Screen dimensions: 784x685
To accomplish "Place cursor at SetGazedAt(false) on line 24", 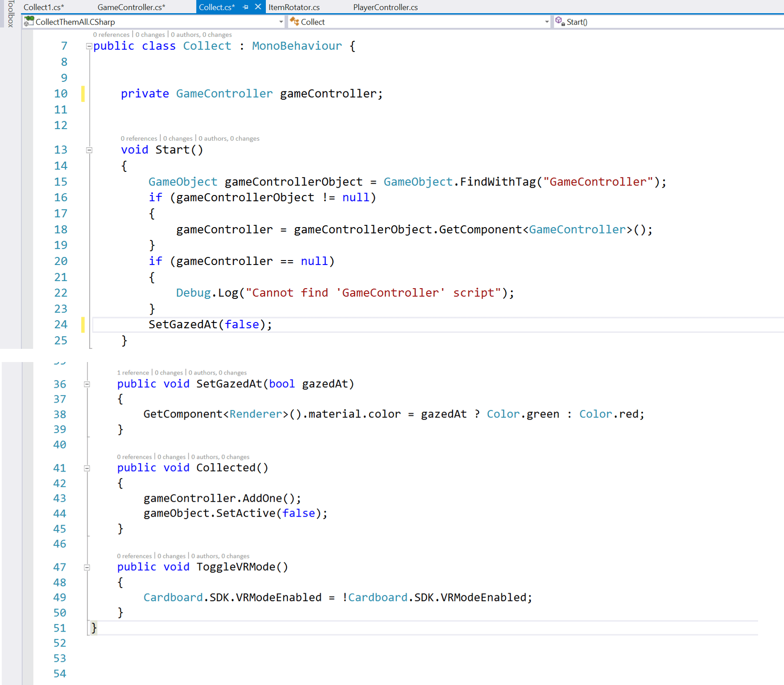I will [210, 325].
